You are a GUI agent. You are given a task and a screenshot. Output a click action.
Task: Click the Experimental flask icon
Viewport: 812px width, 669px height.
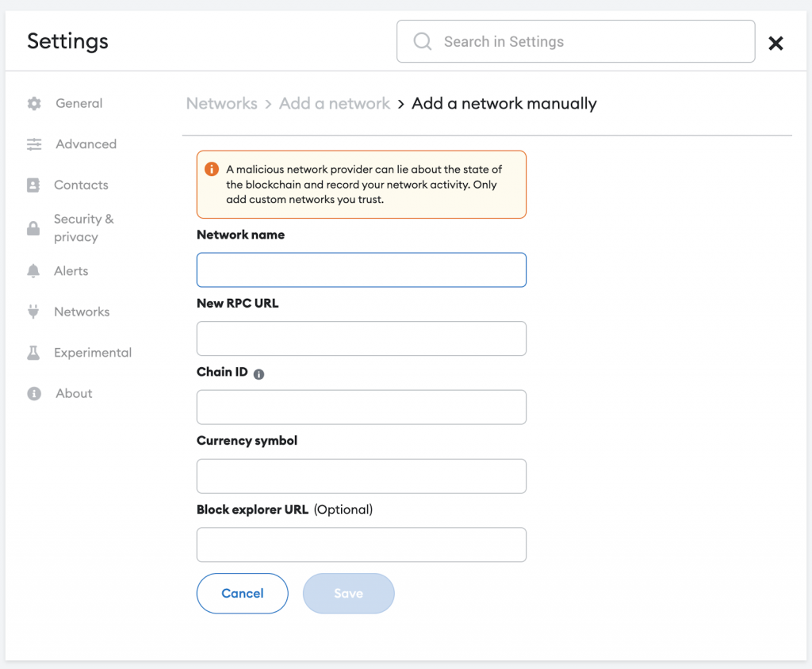tap(33, 353)
